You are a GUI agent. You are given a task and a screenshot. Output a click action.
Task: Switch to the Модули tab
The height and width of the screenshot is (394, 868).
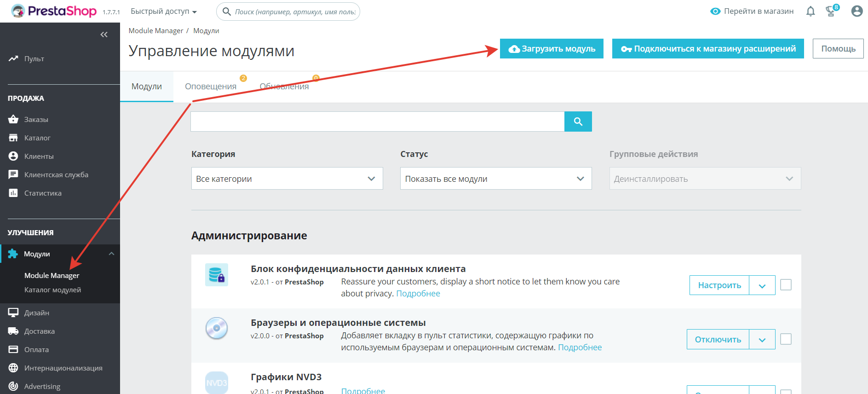click(x=147, y=87)
